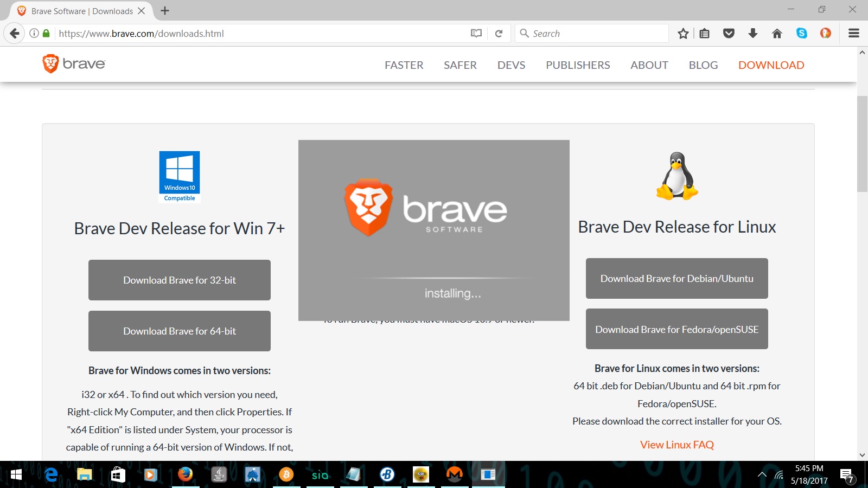Viewport: 868px width, 488px height.
Task: Open Sia app from taskbar
Action: (320, 474)
